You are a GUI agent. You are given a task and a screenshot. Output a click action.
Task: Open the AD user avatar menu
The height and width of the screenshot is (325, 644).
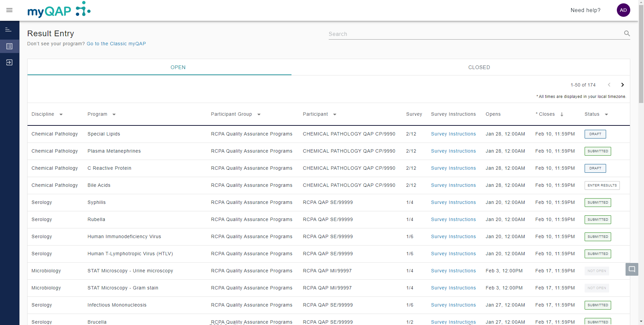coord(623,10)
